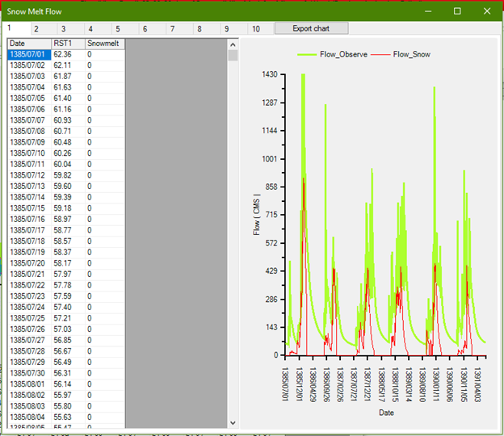
Task: Click the Export chart button
Action: pyautogui.click(x=311, y=28)
